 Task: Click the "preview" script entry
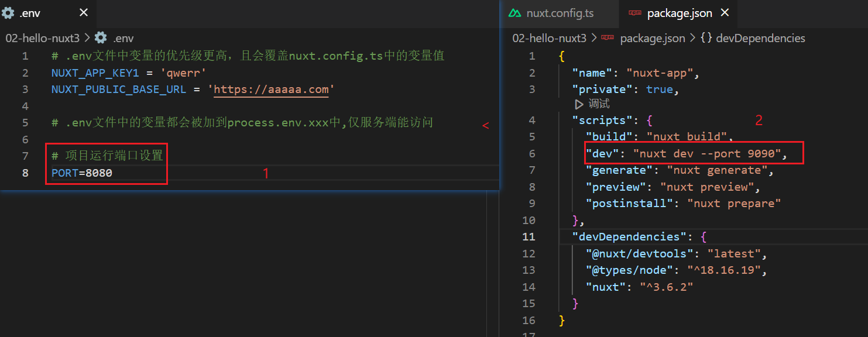673,187
